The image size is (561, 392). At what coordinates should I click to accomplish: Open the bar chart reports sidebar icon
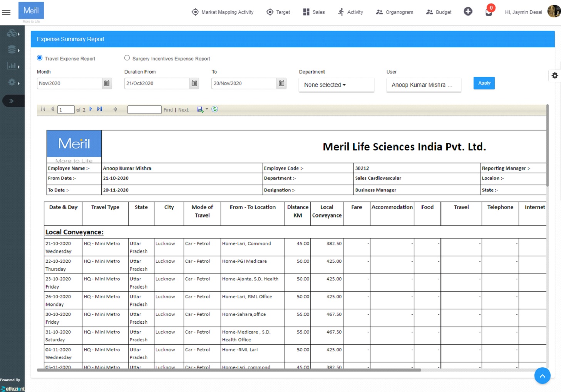point(13,66)
